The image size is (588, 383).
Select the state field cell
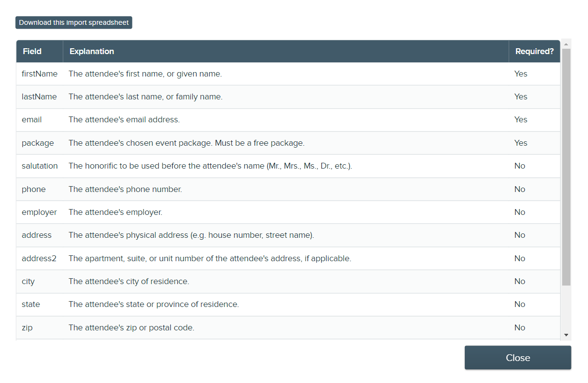click(39, 305)
